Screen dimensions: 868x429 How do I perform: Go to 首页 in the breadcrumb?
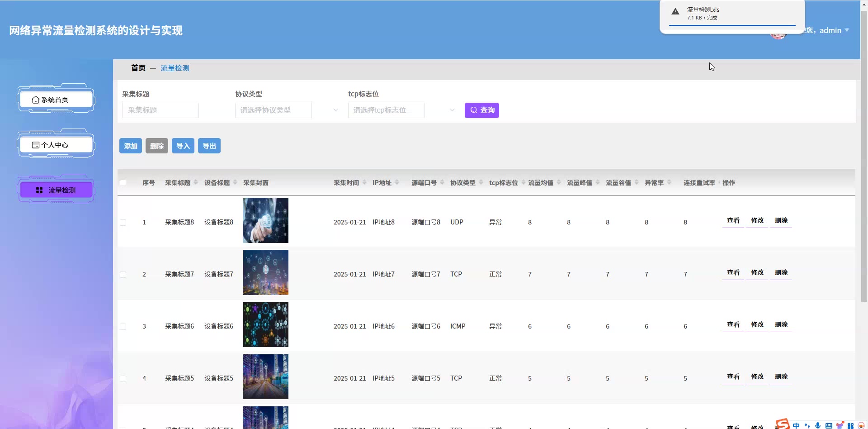[x=138, y=68]
